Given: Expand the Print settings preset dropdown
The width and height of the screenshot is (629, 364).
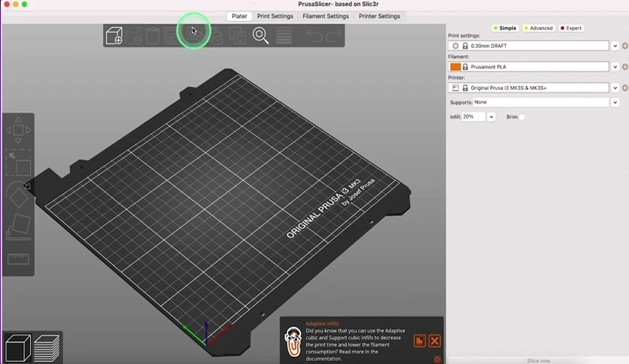Looking at the screenshot, I should (615, 46).
